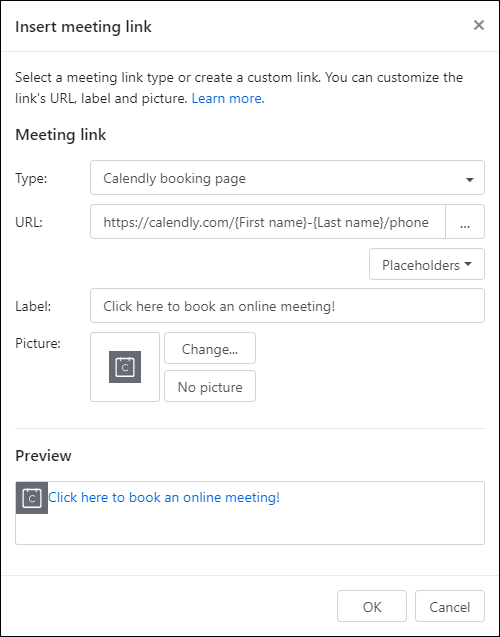Close the Insert meeting link dialog
Screen dimensions: 500x637
point(479,25)
